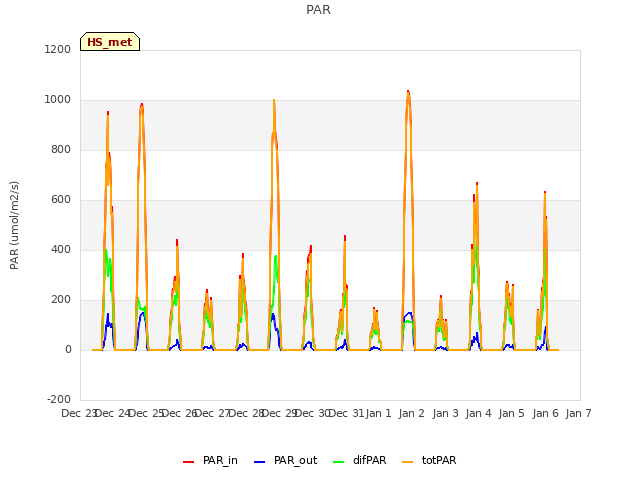Click the blue PAR_out legend swatch

(x=260, y=462)
